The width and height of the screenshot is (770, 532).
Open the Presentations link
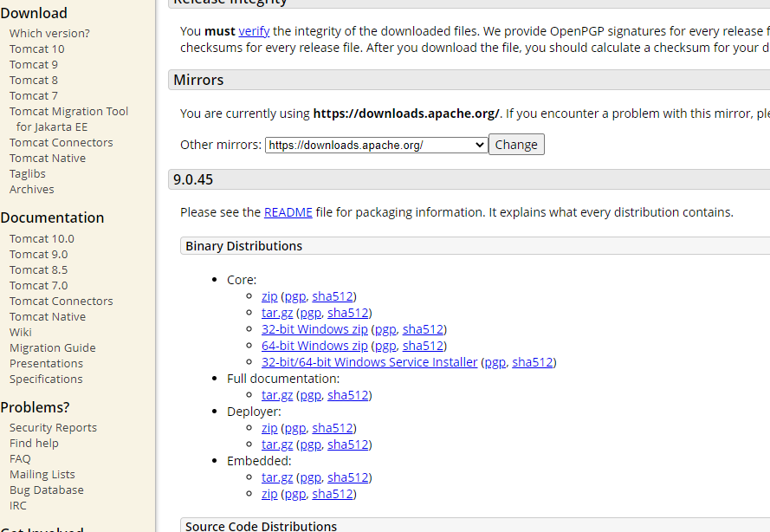(46, 364)
